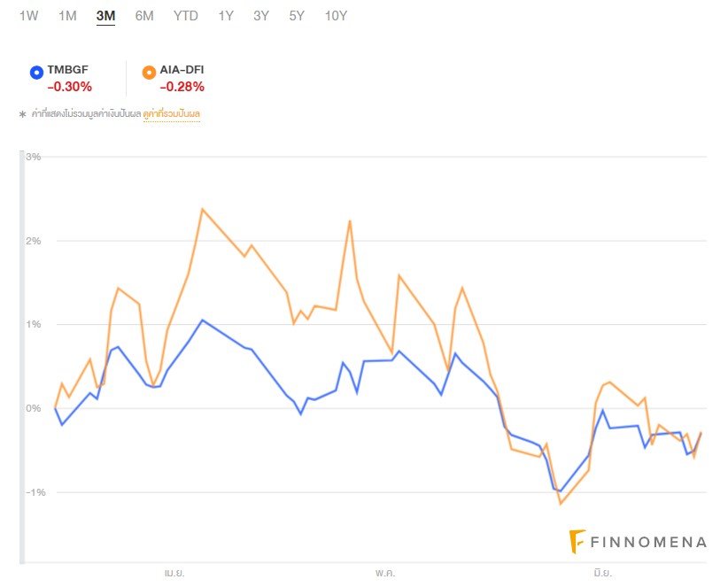Click the TMBGF -0.30% return value
The image size is (728, 587).
(69, 87)
